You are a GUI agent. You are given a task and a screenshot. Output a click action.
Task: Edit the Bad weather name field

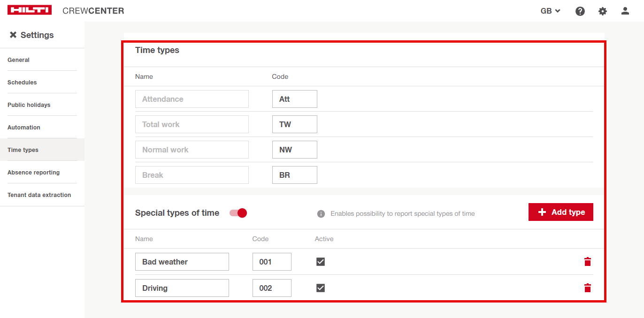point(182,262)
